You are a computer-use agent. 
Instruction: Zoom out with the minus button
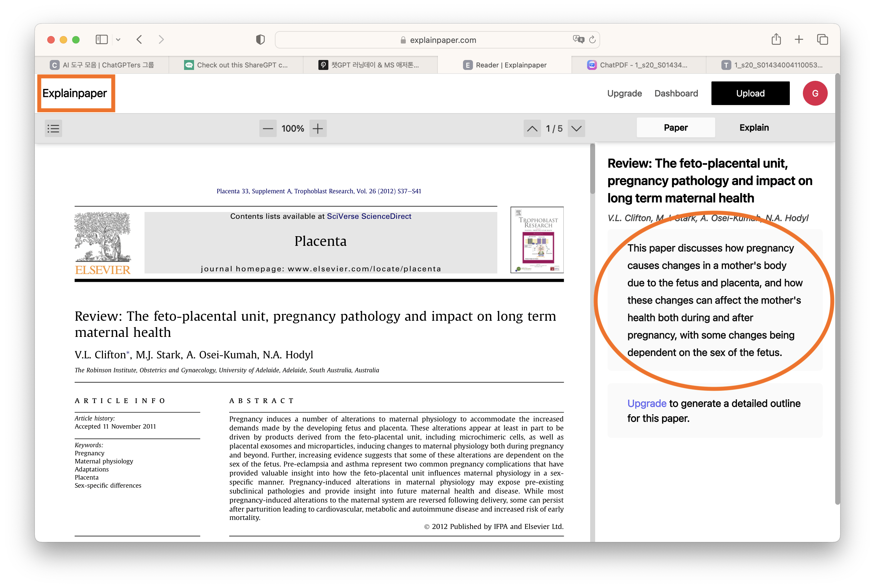click(267, 129)
